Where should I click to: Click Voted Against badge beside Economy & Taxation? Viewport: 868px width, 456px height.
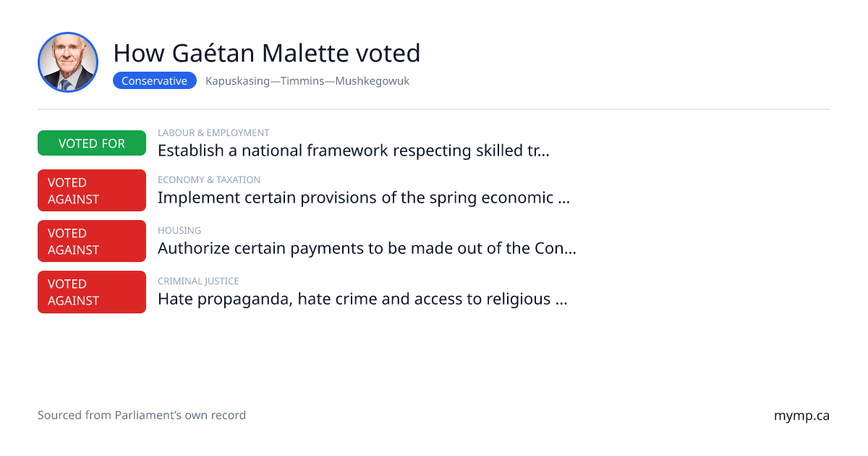92,190
